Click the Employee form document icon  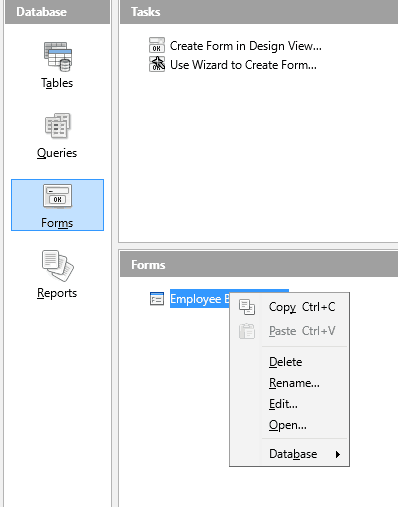click(157, 299)
